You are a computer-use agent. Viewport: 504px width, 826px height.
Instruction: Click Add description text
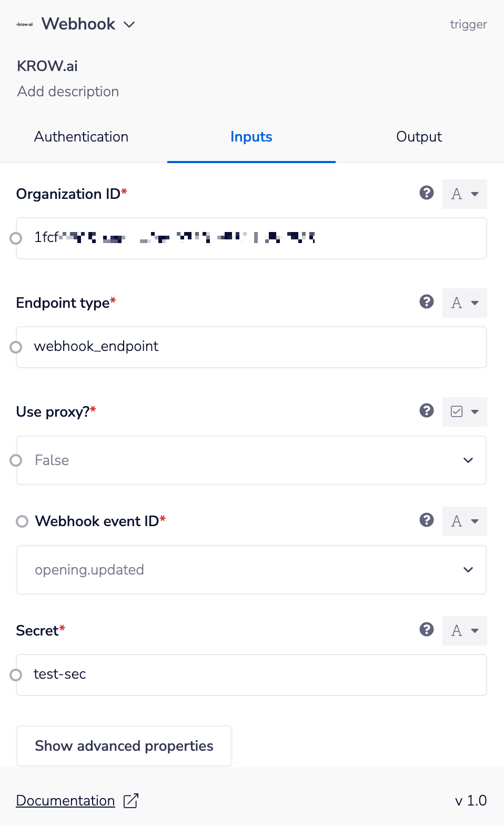point(68,92)
